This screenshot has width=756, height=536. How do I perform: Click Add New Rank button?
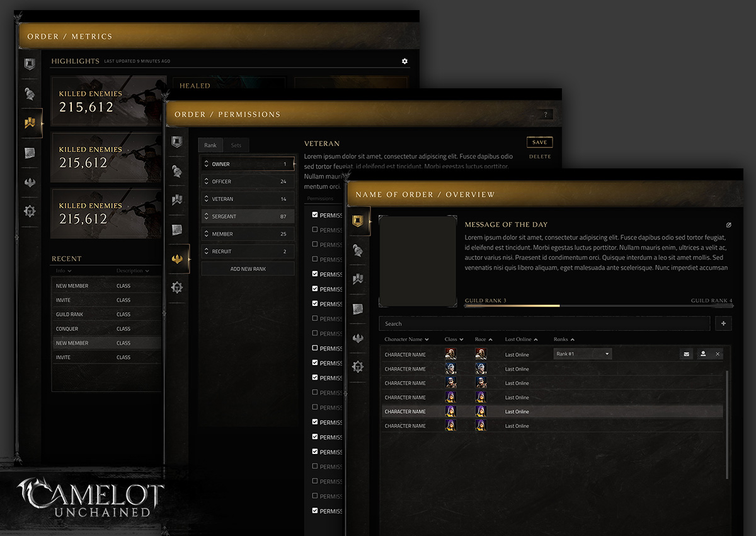coord(248,269)
